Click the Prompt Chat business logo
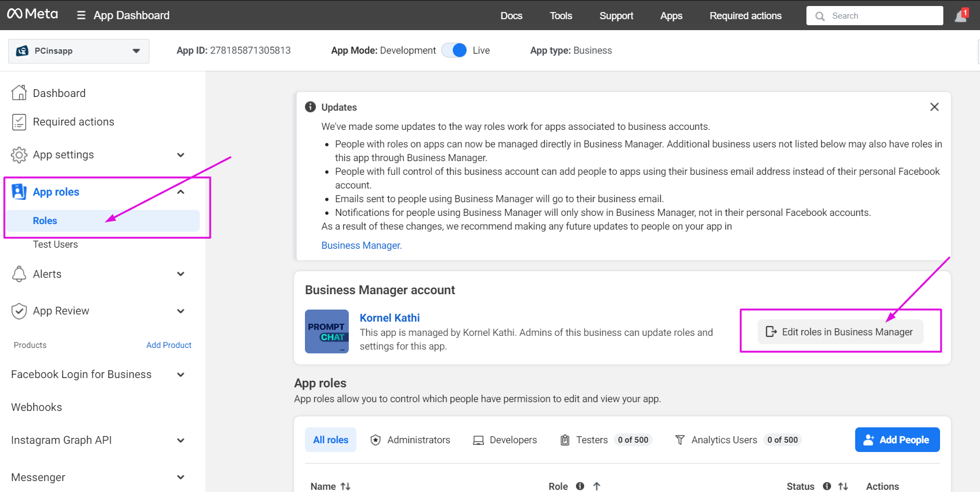Image resolution: width=980 pixels, height=492 pixels. point(327,331)
